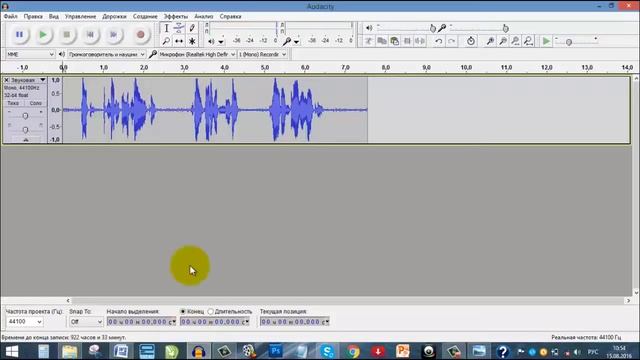The image size is (640, 360).
Task: Open Photoshop from the taskbar
Action: (276, 351)
